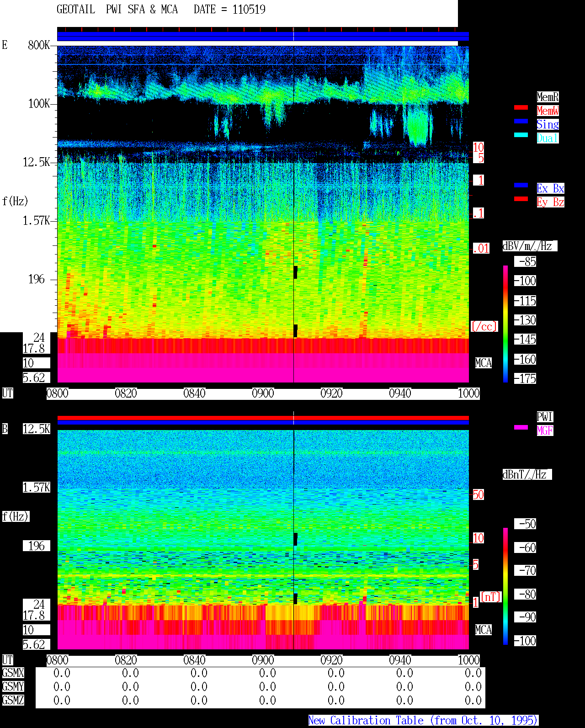Click the Sing legend label
585x728 pixels.
coord(548,124)
